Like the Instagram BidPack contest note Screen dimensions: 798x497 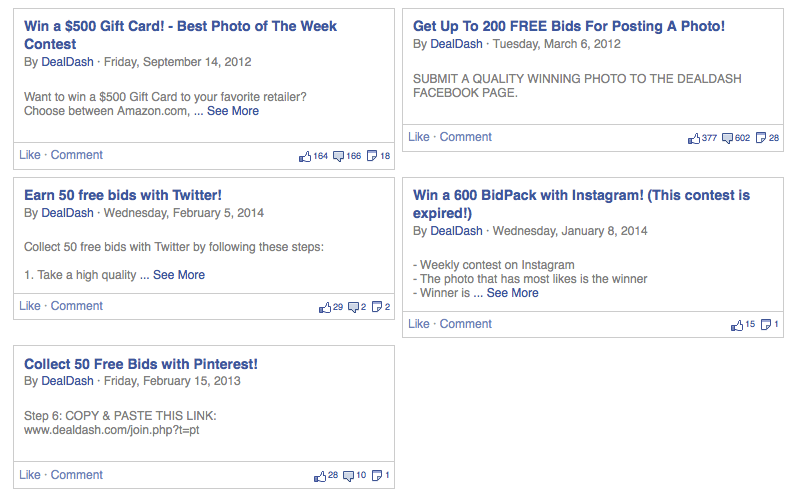(x=418, y=324)
